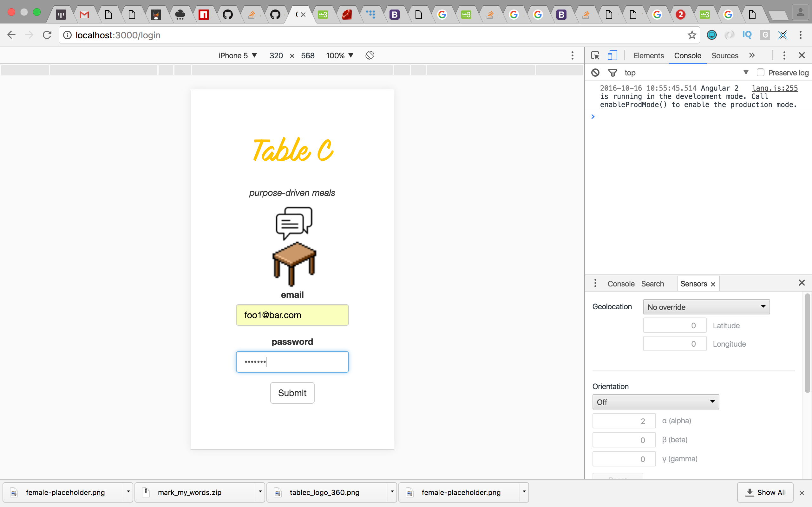
Task: Click into the email input field
Action: pos(292,315)
